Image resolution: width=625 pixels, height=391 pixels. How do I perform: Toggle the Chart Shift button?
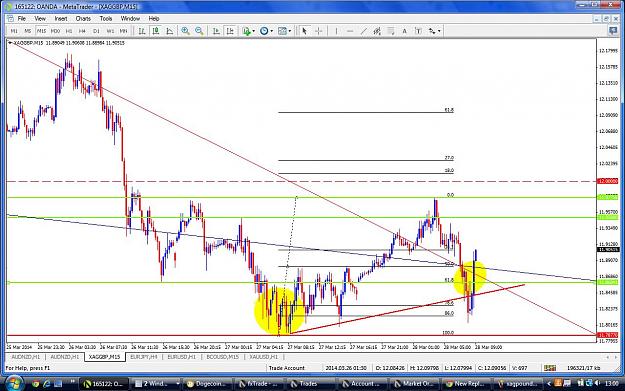point(230,31)
